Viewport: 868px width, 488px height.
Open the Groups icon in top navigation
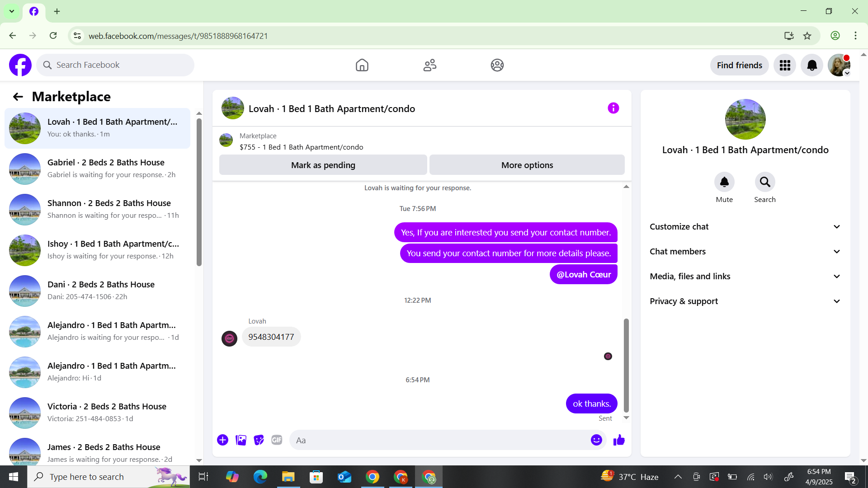point(497,65)
